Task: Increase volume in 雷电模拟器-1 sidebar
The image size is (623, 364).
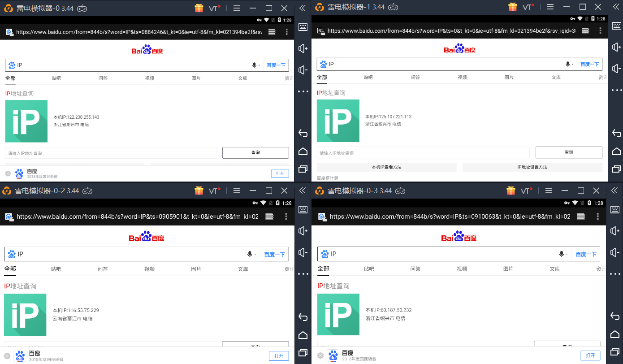Action: [x=617, y=47]
